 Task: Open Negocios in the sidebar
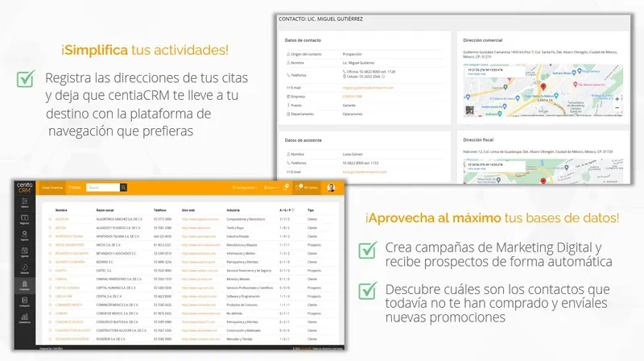pos(25,219)
